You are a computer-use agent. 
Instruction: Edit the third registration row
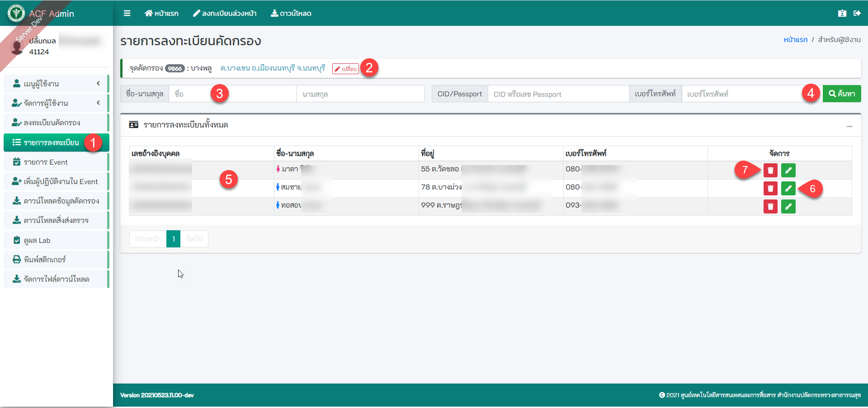tap(788, 206)
